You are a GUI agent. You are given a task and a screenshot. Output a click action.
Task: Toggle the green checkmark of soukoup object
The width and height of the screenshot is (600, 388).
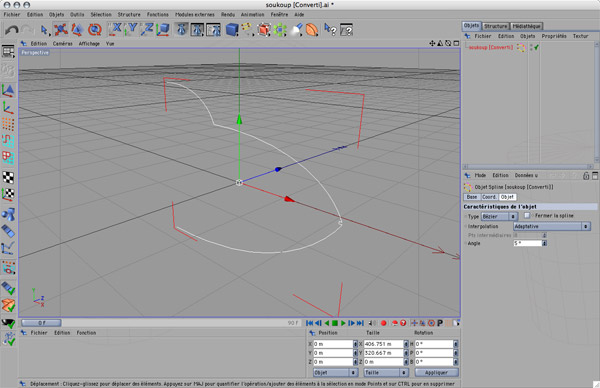(536, 47)
